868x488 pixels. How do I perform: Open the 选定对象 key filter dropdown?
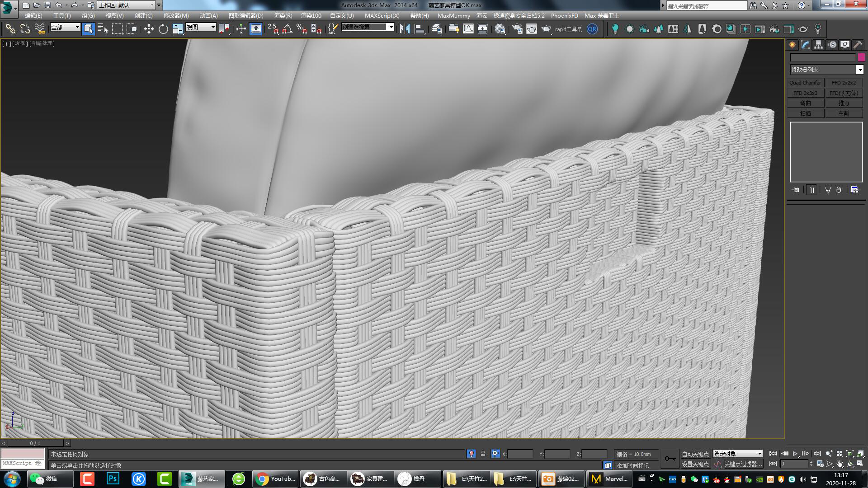[x=738, y=454]
